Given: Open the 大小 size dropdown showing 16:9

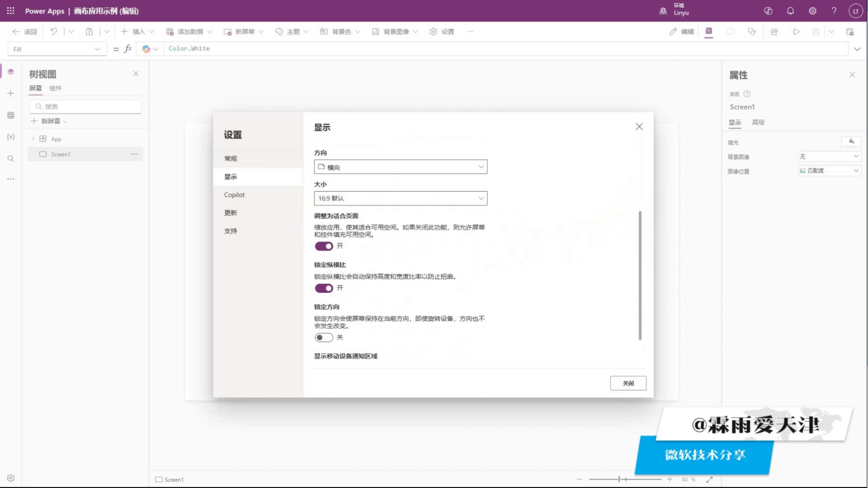Looking at the screenshot, I should [x=400, y=198].
